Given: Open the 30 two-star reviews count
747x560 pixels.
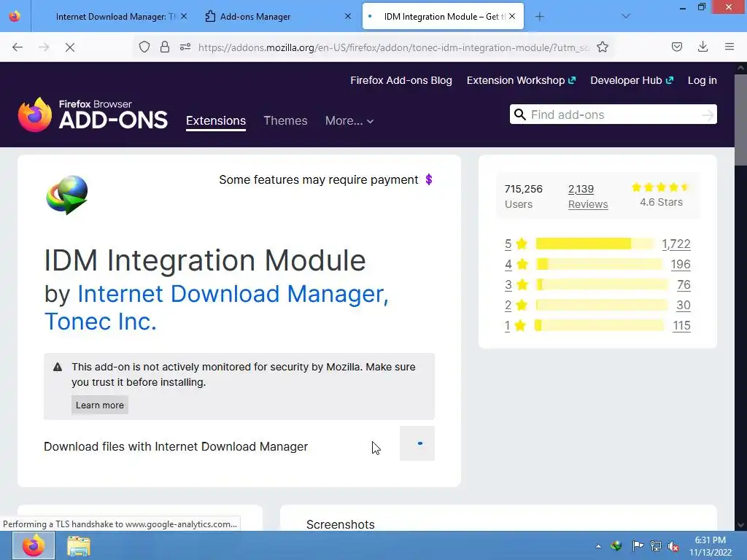Looking at the screenshot, I should (683, 306).
